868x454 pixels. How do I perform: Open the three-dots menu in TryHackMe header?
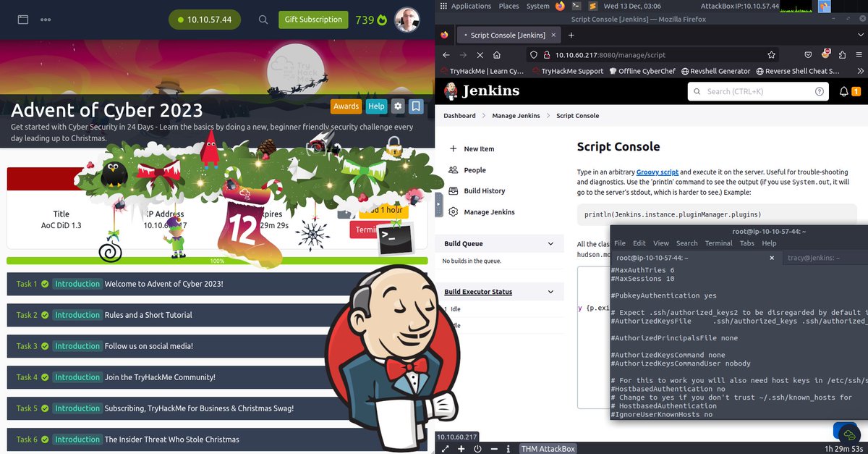click(46, 20)
